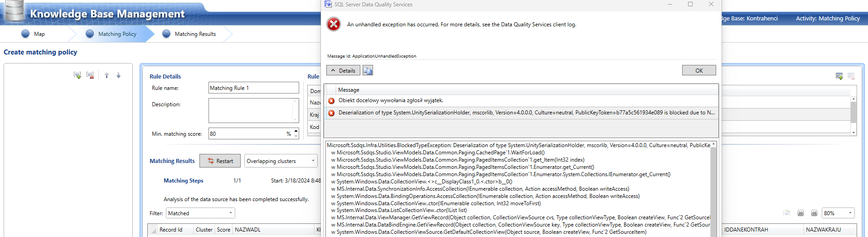Click the Record Id column header
Viewport: 868px width, 237px height.
click(171, 230)
